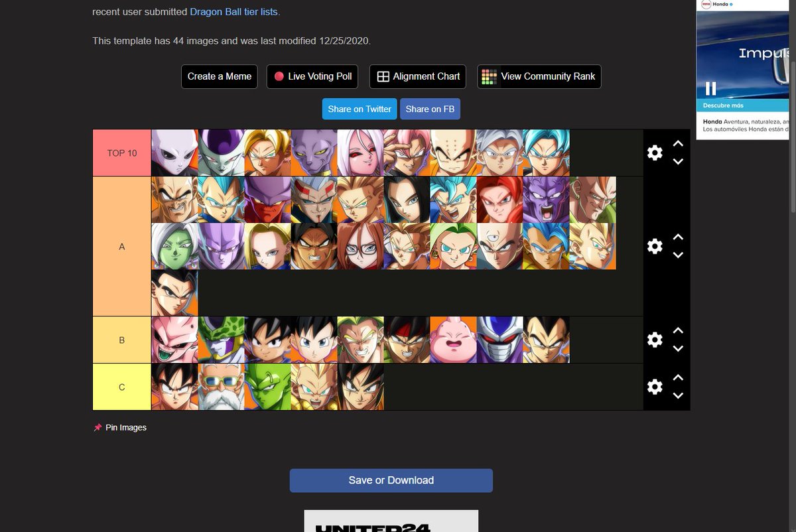Open settings gear for A tier

pyautogui.click(x=655, y=247)
